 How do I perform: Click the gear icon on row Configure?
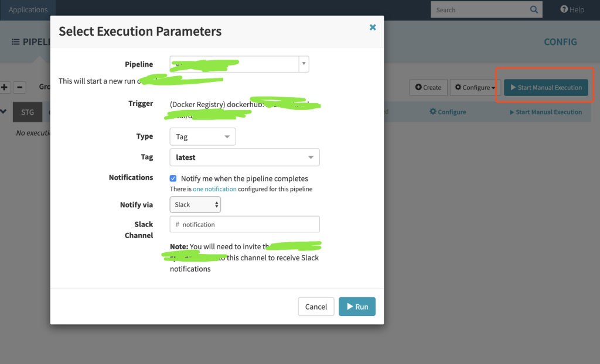(x=433, y=112)
